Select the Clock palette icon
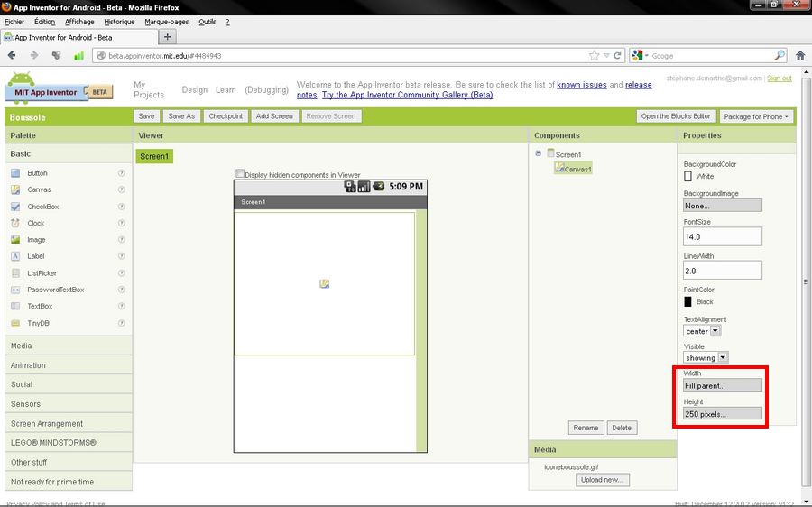This screenshot has height=507, width=812. [x=15, y=223]
